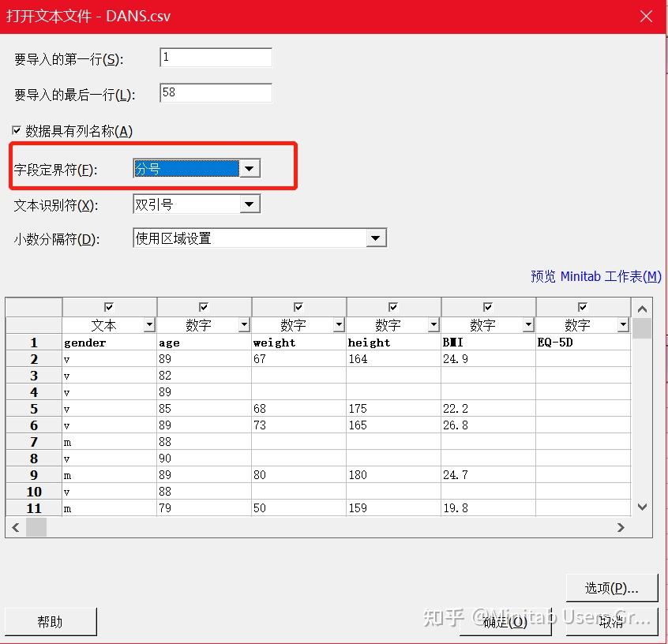This screenshot has width=668, height=644.
Task: Click the preview vertical scrollbar down arrow
Action: (x=640, y=508)
